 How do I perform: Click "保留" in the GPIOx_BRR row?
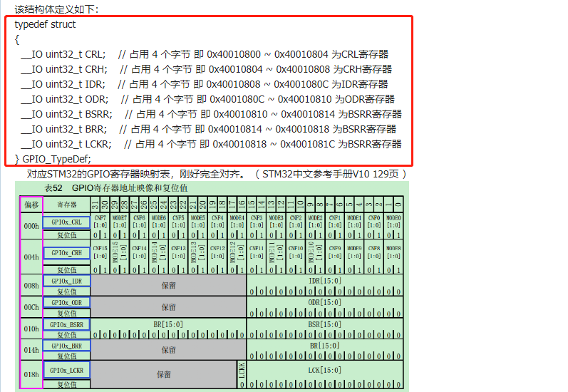coord(168,350)
